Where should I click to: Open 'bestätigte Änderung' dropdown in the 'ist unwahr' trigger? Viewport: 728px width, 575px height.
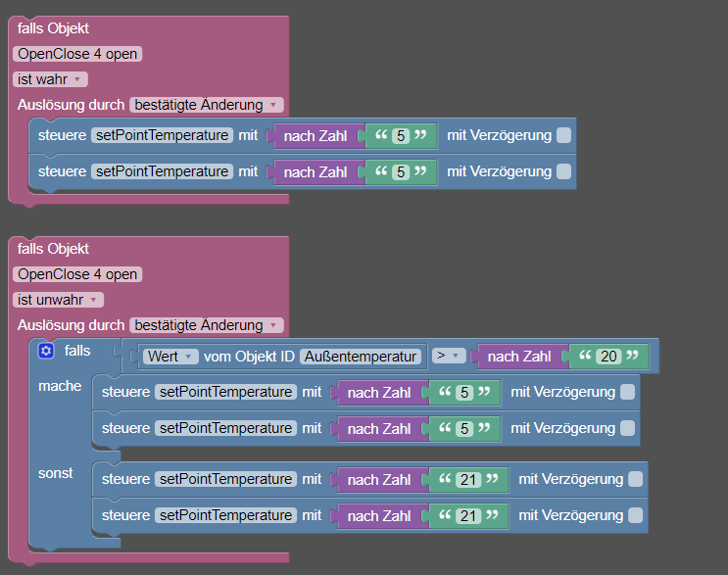(x=206, y=325)
